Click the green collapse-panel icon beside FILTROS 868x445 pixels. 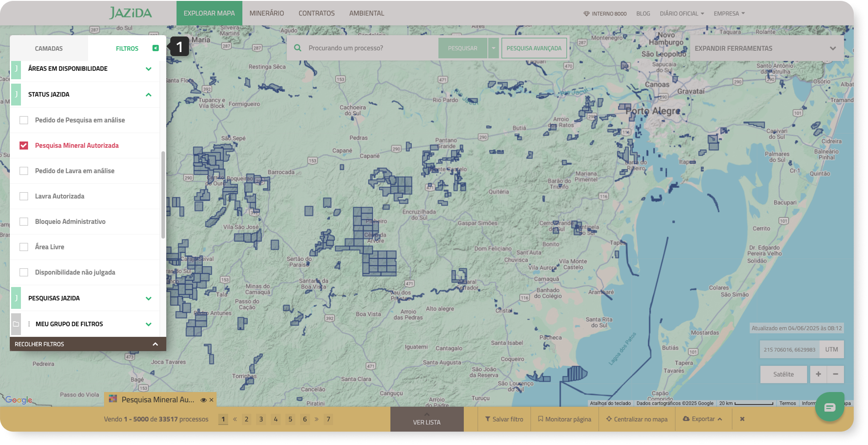(156, 48)
